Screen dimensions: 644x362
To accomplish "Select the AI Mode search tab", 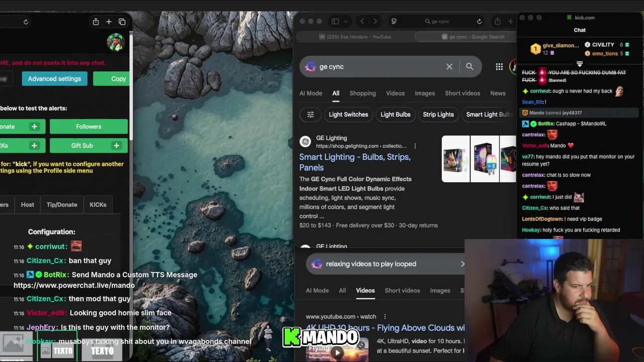I will coord(310,94).
